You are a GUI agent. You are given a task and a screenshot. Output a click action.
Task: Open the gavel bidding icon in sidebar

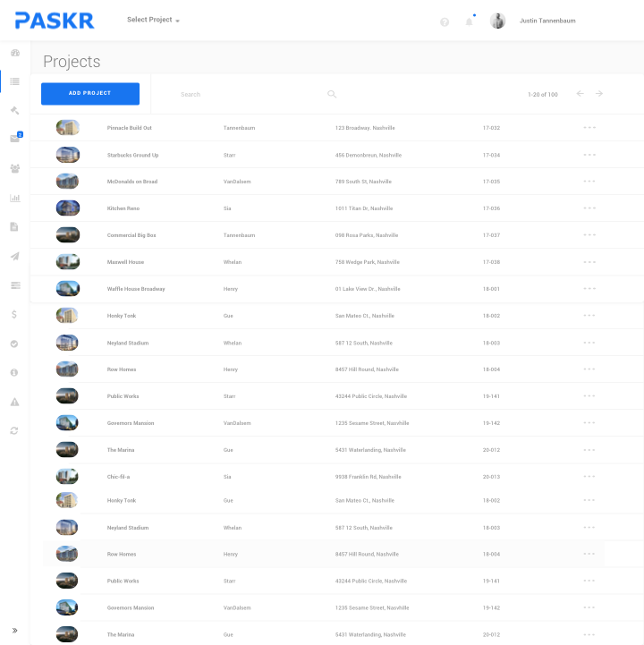point(15,110)
